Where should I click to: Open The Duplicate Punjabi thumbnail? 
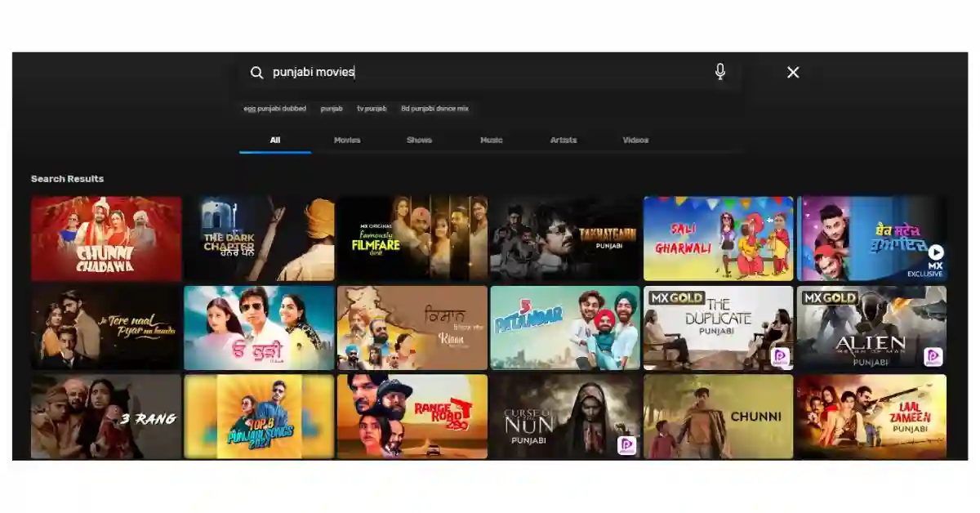(x=719, y=328)
